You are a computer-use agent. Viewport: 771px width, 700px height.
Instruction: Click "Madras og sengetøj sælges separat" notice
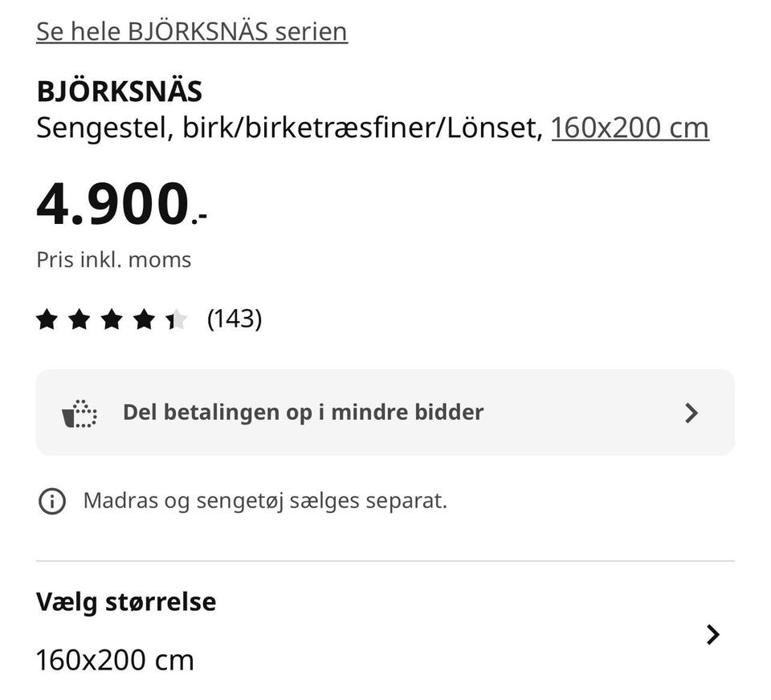coord(265,501)
